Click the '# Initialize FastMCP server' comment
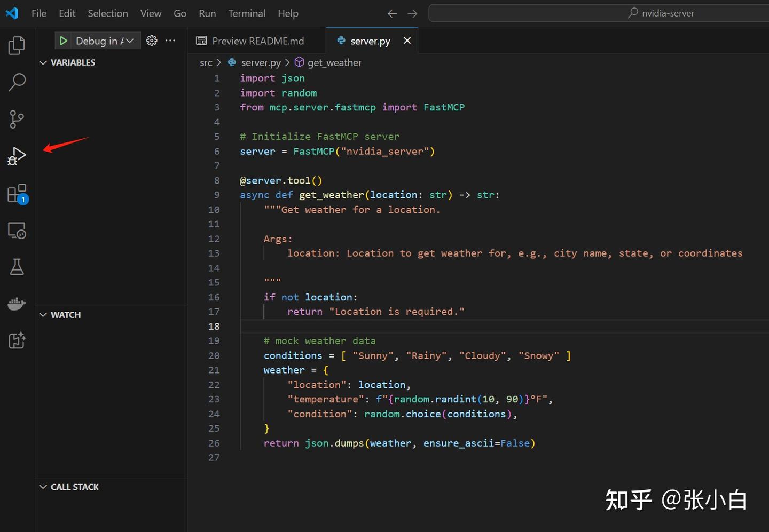Viewport: 769px width, 532px height. (x=320, y=137)
